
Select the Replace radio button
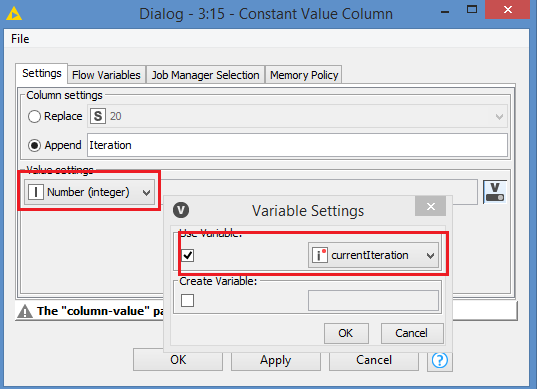point(34,116)
